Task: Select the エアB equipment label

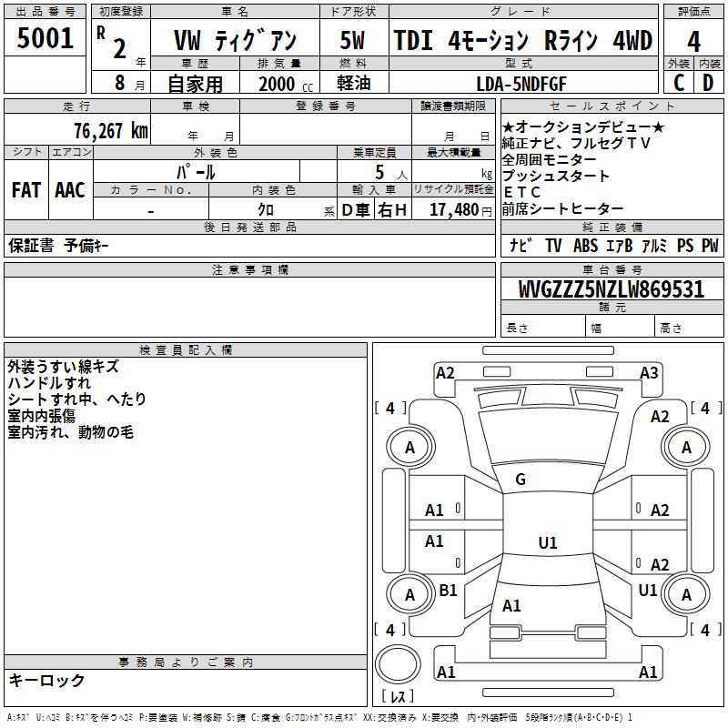Action: 620,245
